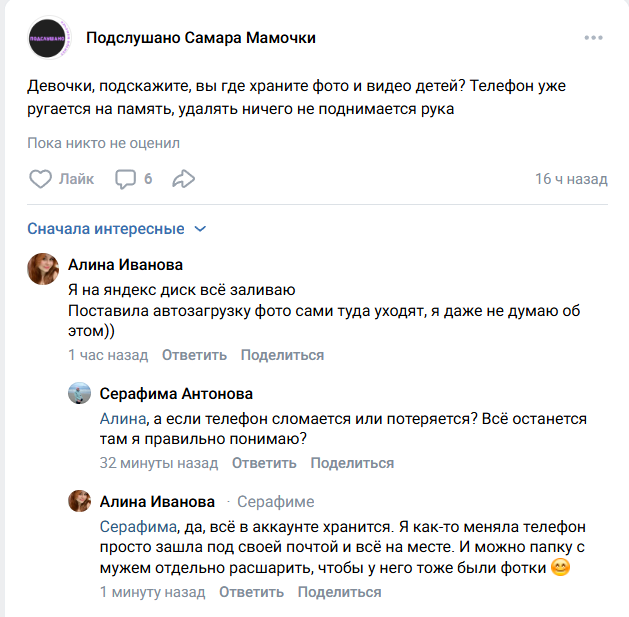The width and height of the screenshot is (629, 617).
Task: Share Серафима's comment via Поделиться
Action: pos(352,463)
